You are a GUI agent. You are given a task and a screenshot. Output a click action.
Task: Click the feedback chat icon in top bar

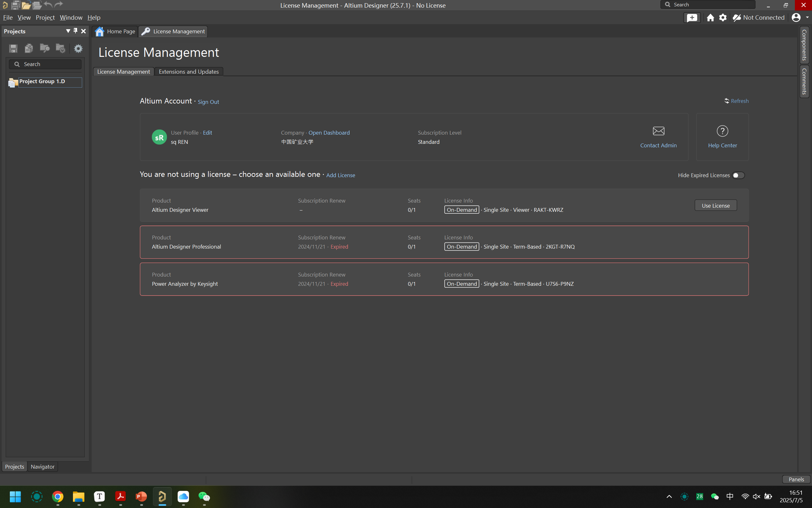[x=692, y=17]
